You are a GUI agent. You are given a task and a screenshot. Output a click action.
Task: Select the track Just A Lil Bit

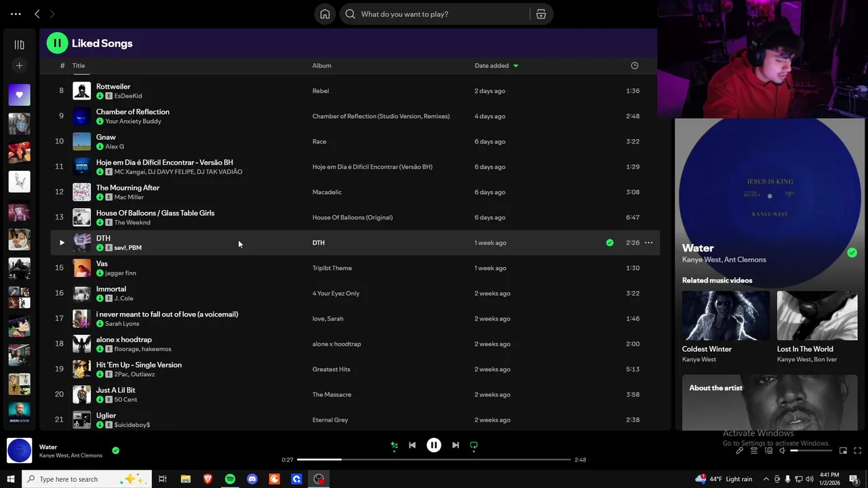[355, 394]
